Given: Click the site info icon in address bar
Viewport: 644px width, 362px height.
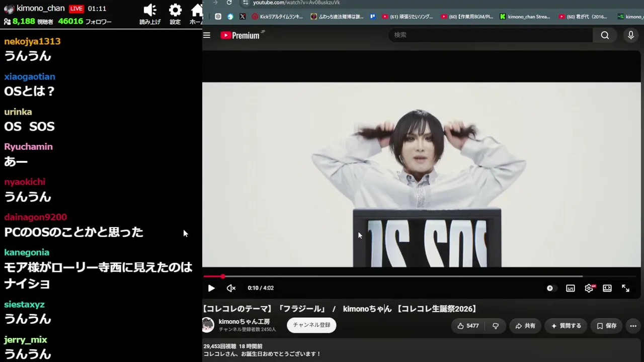Looking at the screenshot, I should [x=246, y=3].
